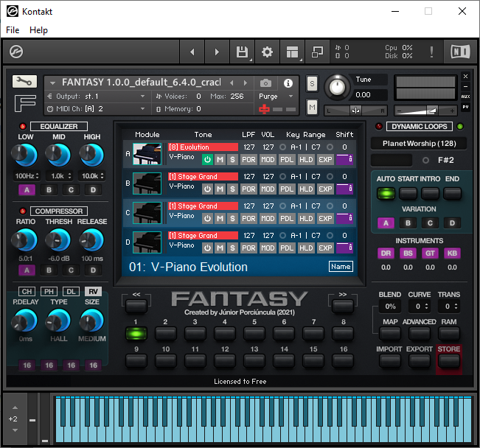Viewport: 480px width, 448px height.
Task: Click the EXPORT button
Action: pyautogui.click(x=420, y=360)
